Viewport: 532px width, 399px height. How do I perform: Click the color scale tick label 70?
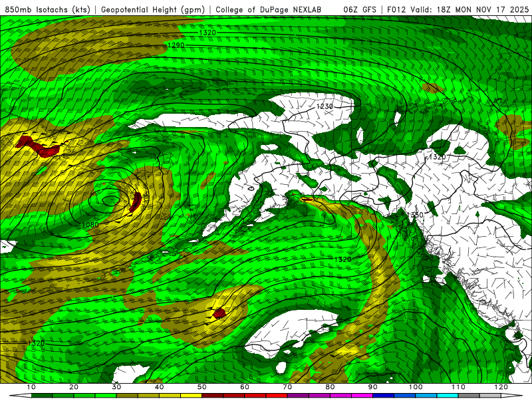coord(287,387)
